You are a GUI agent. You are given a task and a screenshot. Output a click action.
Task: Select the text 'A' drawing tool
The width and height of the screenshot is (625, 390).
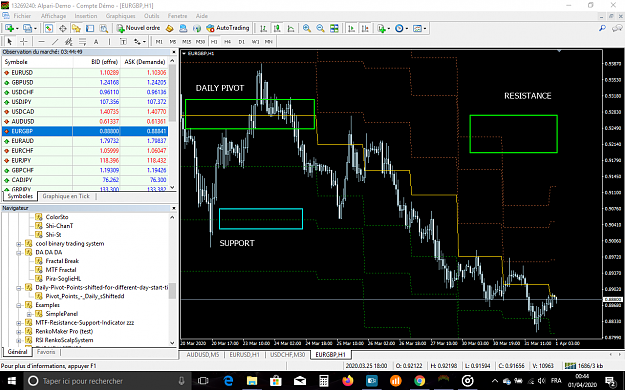96,41
